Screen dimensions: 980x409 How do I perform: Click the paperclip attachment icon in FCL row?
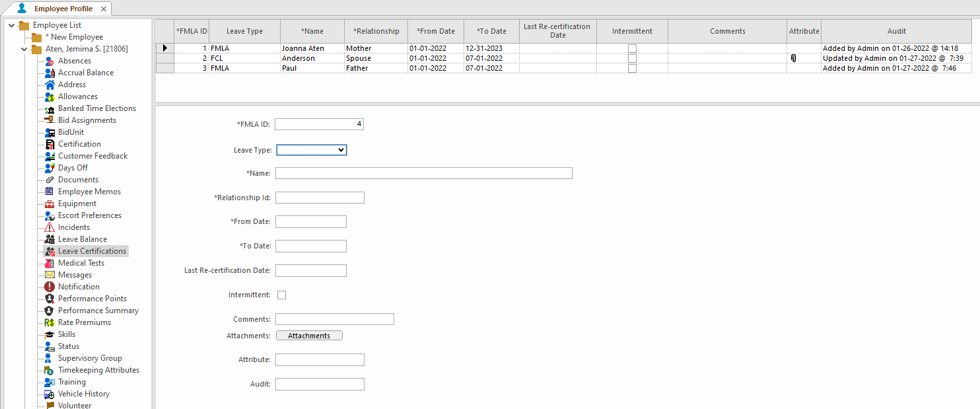[x=793, y=58]
